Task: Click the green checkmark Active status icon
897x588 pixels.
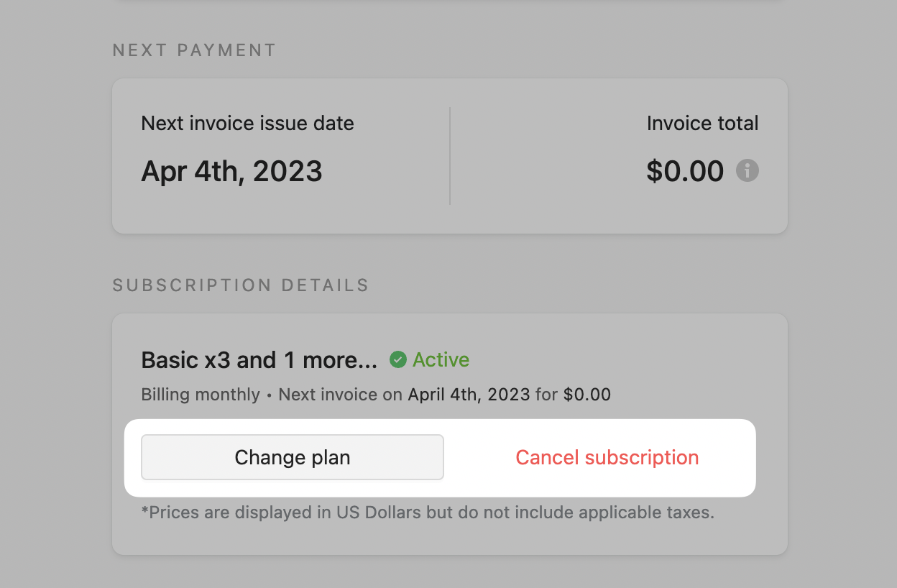Action: pyautogui.click(x=398, y=359)
